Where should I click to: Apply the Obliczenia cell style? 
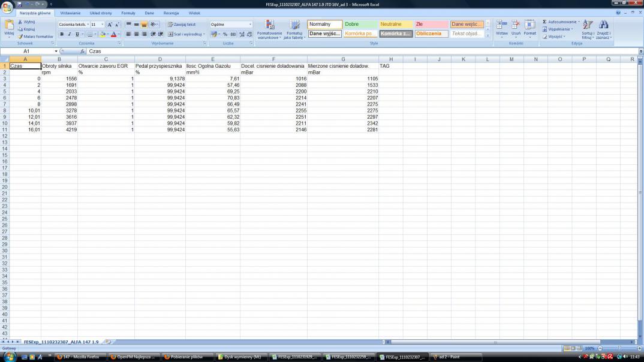pos(431,34)
